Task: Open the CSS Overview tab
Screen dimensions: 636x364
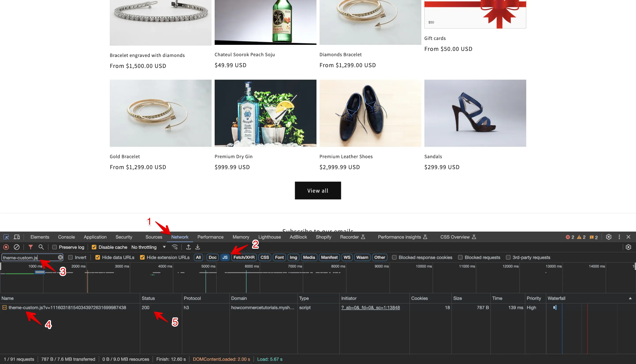Action: click(x=458, y=237)
